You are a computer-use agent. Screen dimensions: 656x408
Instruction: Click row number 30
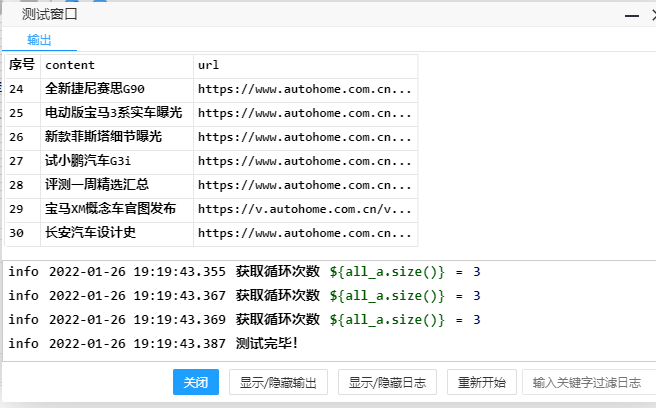tap(23, 234)
